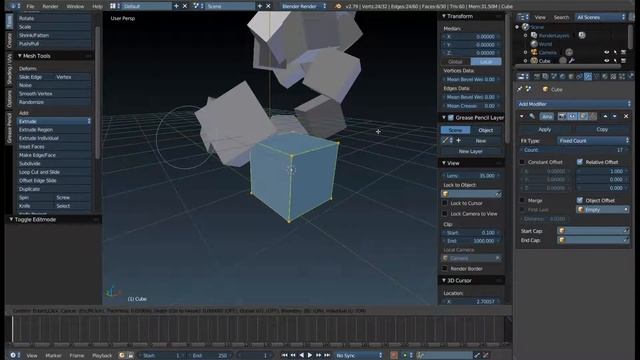640x360 pixels.
Task: Switch to the Render Layers properties tab
Action: pos(545,76)
